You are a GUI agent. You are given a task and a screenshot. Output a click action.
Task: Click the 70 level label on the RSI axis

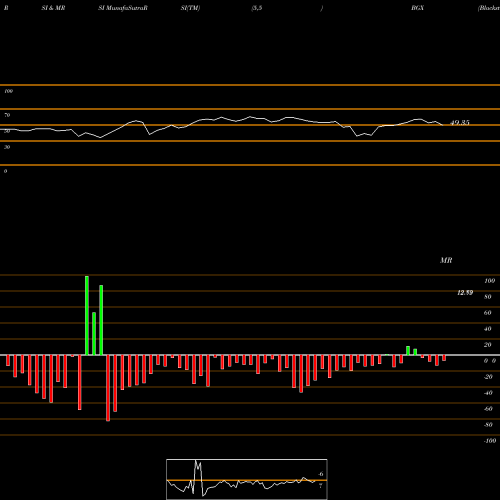[x=7, y=115]
